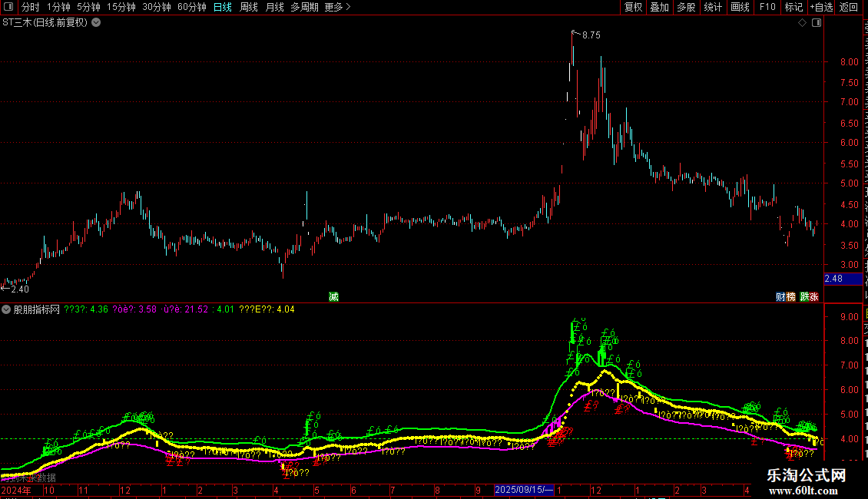
Task: Select the 15分钟 period tab
Action: pos(121,7)
